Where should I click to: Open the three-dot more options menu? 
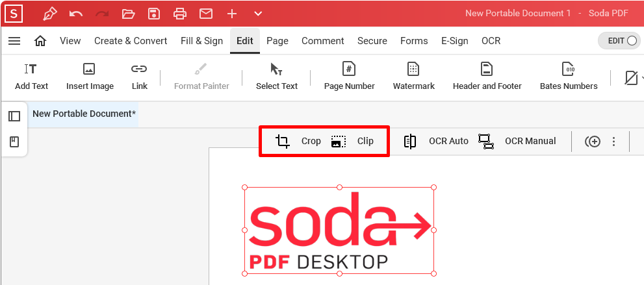click(613, 142)
